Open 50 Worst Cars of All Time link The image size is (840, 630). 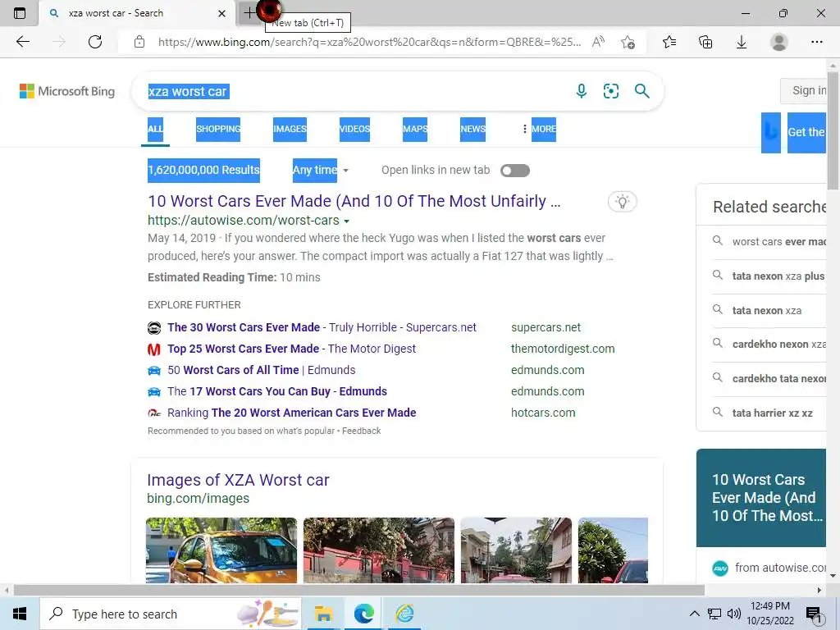click(x=262, y=370)
